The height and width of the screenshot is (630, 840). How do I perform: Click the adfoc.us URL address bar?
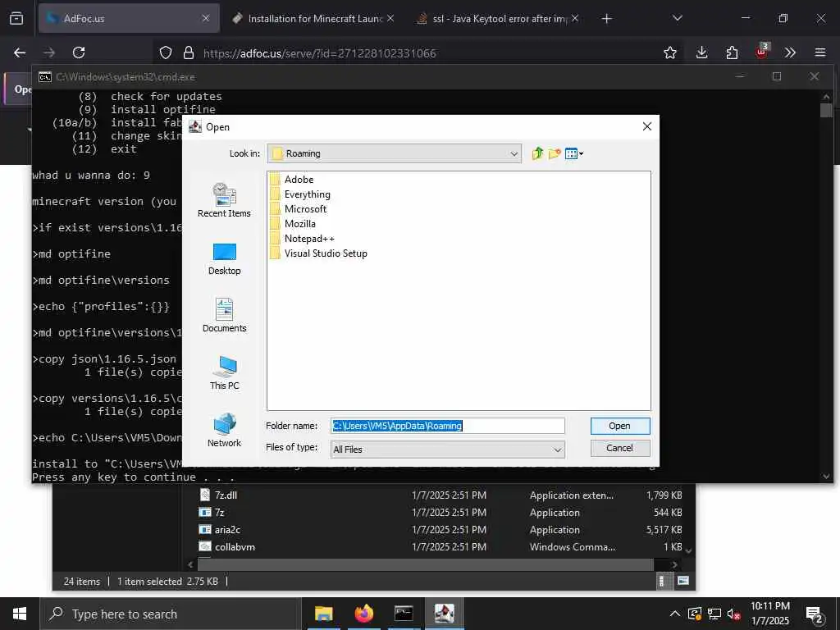coord(320,53)
